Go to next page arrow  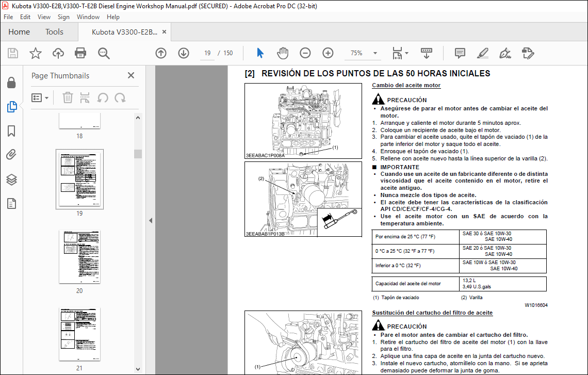pos(184,53)
